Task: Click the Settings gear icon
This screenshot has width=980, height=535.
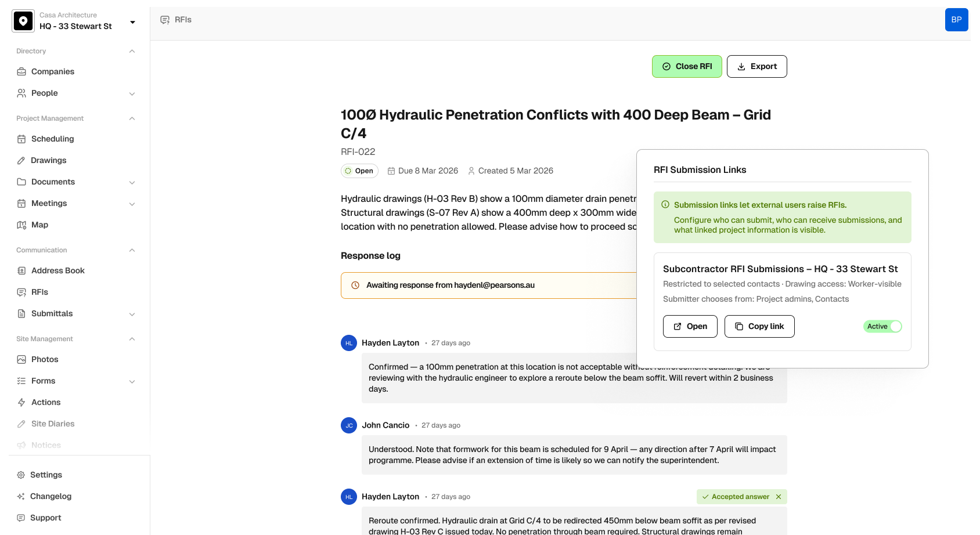Action: (x=21, y=475)
